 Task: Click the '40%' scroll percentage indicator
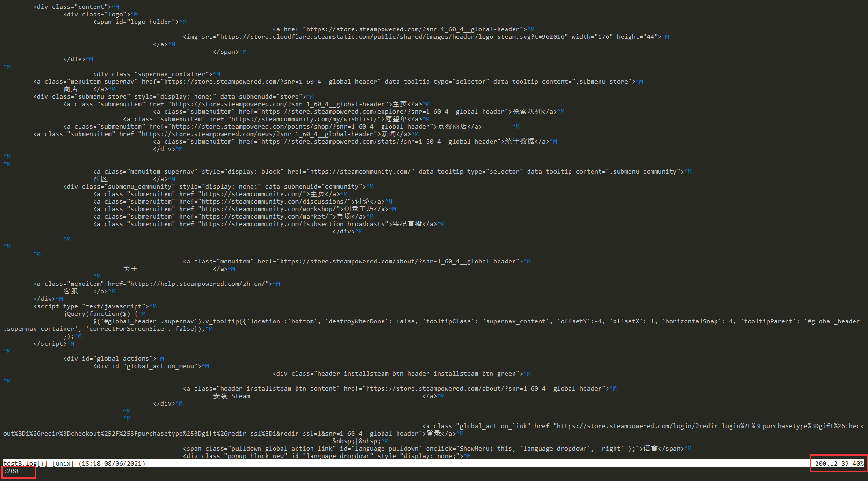tap(858, 463)
